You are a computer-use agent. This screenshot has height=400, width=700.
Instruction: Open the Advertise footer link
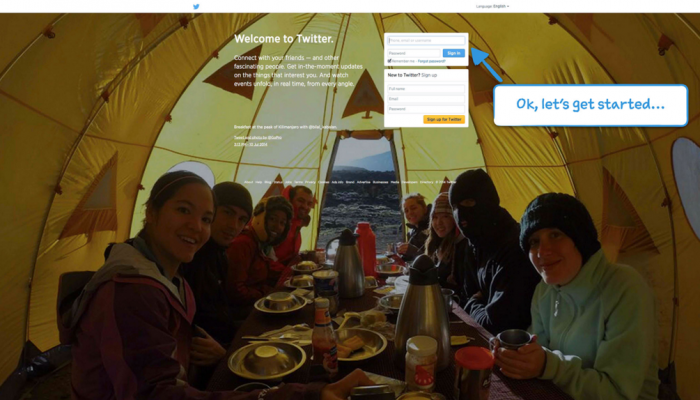pos(363,182)
